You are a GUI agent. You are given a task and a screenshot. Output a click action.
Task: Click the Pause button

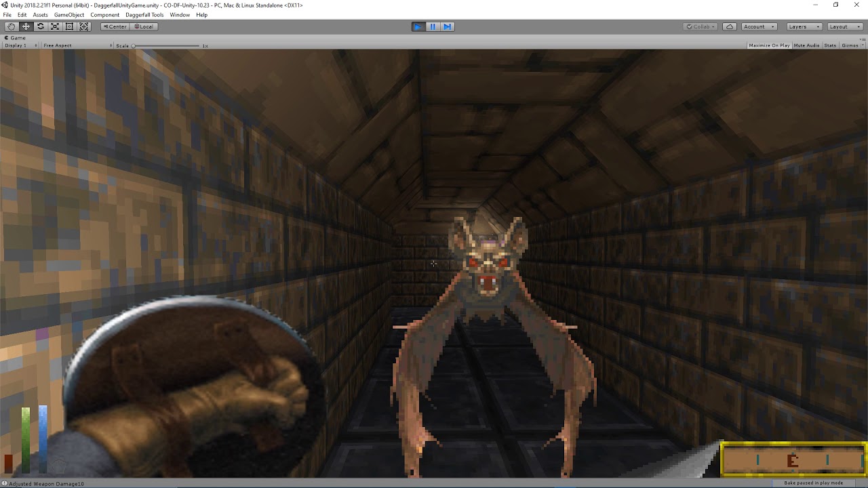433,26
